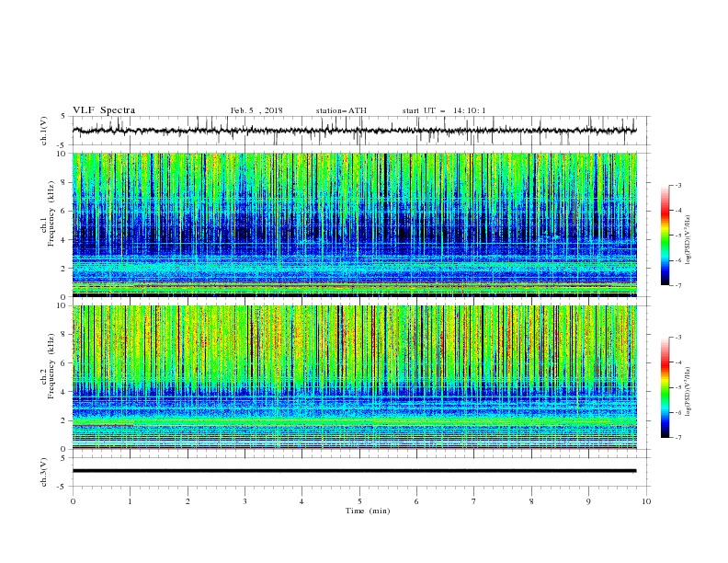Image resolution: width=728 pixels, height=563 pixels.
Task: Click the ch.2 spectrogram color scale bar
Action: pos(665,387)
